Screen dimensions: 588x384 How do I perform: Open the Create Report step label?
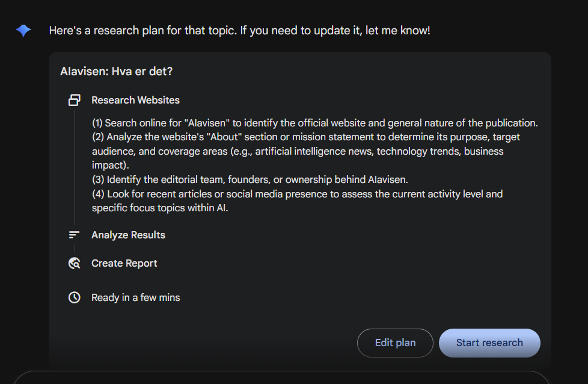click(124, 263)
